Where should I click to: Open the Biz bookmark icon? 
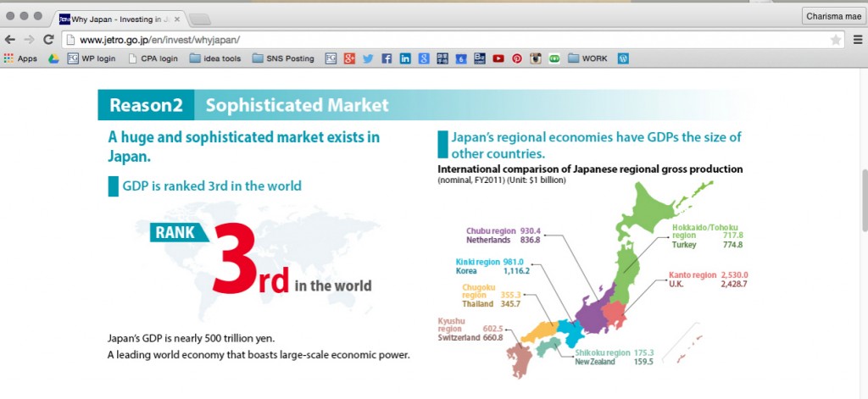pyautogui.click(x=480, y=58)
